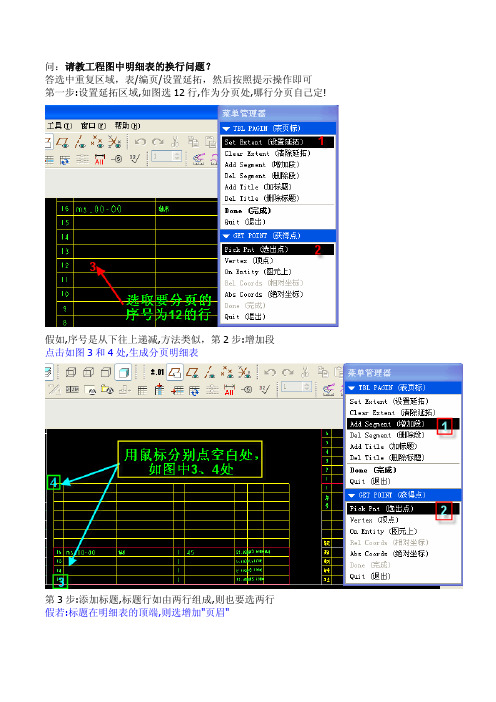Choose Clear Extent above the highlighted Add Segment
Screen dimensions: 496x702
pyautogui.click(x=392, y=412)
